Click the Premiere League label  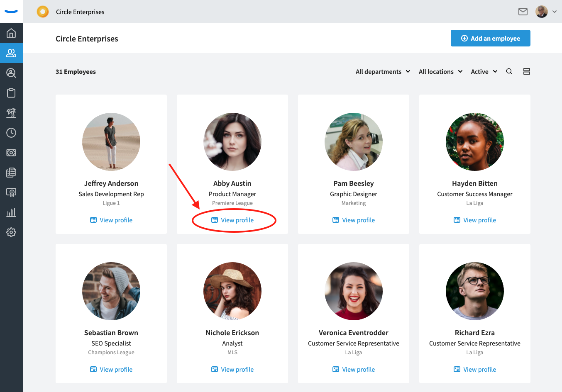(x=232, y=203)
